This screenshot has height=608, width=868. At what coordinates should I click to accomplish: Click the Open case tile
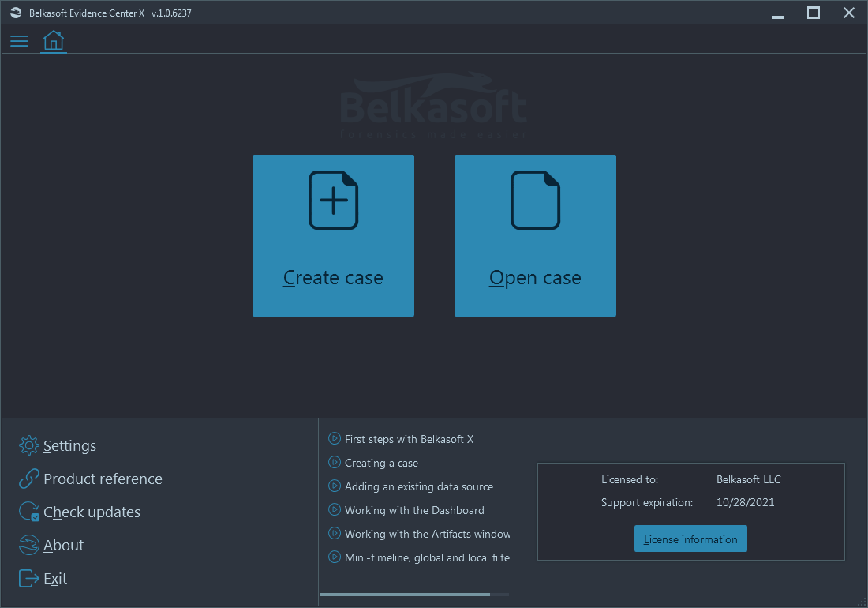click(x=535, y=235)
